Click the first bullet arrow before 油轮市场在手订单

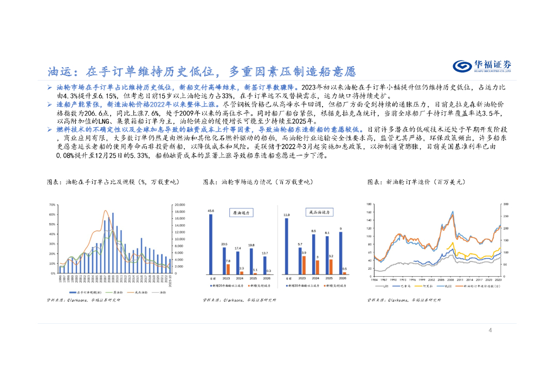tap(50, 87)
